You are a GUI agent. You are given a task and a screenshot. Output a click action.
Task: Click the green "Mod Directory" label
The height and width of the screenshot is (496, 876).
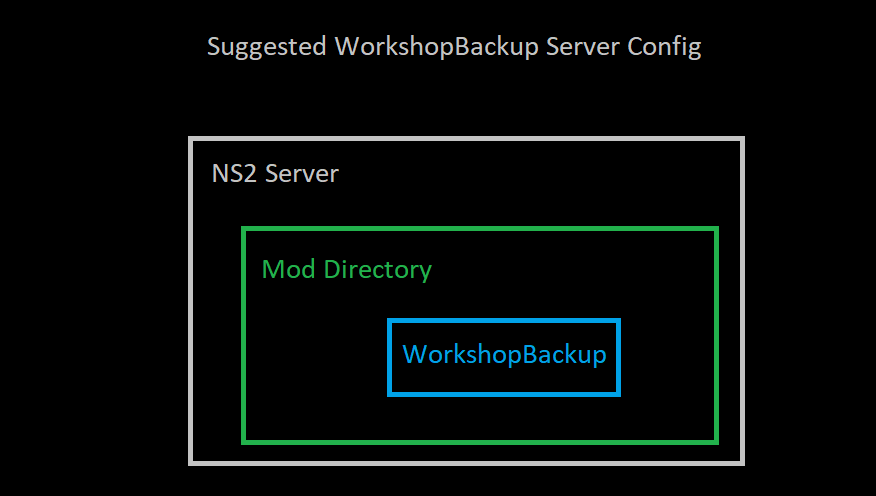[346, 269]
